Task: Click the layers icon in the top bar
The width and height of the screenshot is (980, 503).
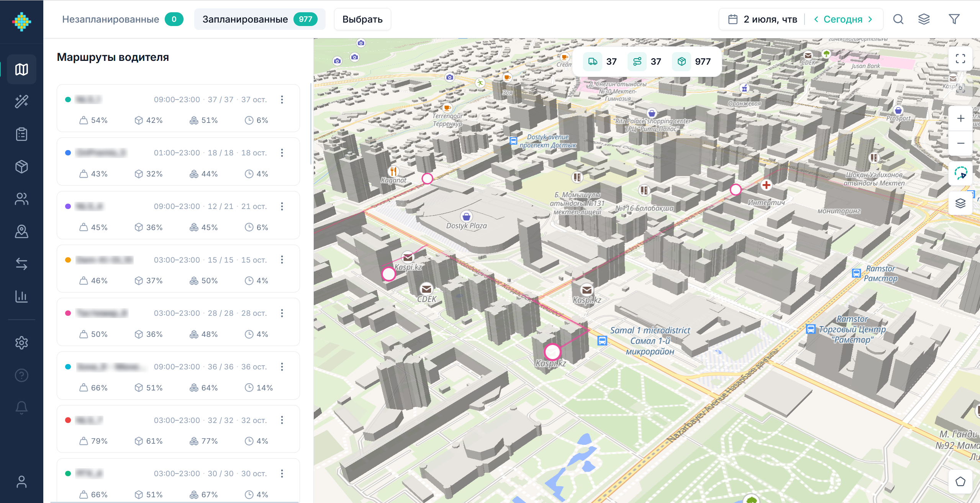Action: pos(924,19)
